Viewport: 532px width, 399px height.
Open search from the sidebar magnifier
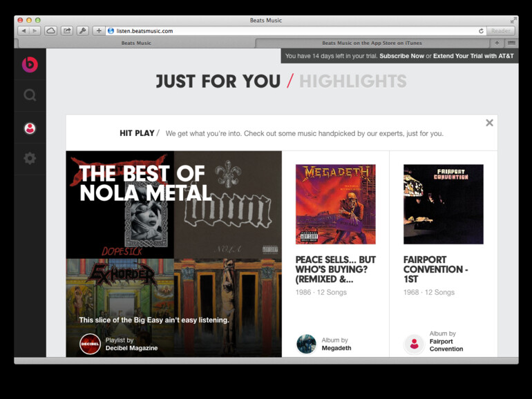tap(30, 95)
